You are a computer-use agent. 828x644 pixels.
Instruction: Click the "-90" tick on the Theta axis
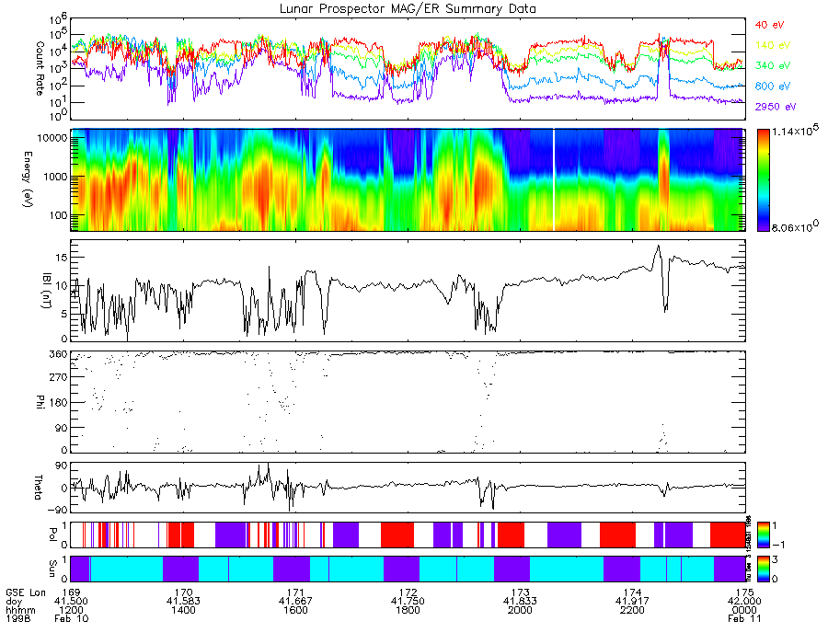tap(58, 510)
